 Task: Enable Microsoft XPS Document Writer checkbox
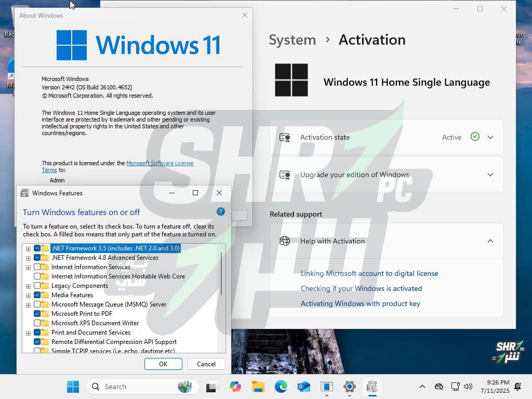tap(37, 323)
